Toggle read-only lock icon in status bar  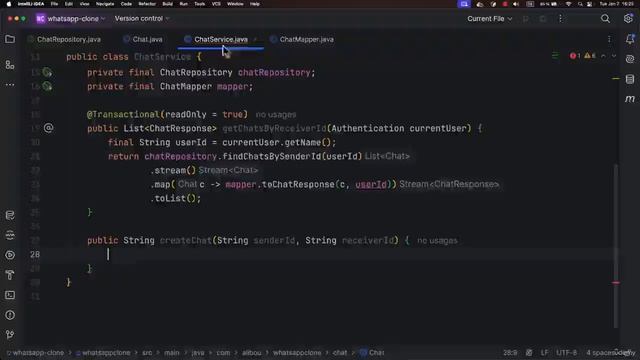529,353
